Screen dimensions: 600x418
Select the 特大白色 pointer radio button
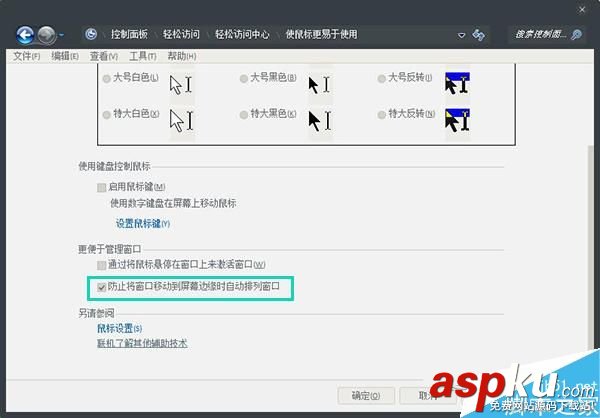[106, 115]
